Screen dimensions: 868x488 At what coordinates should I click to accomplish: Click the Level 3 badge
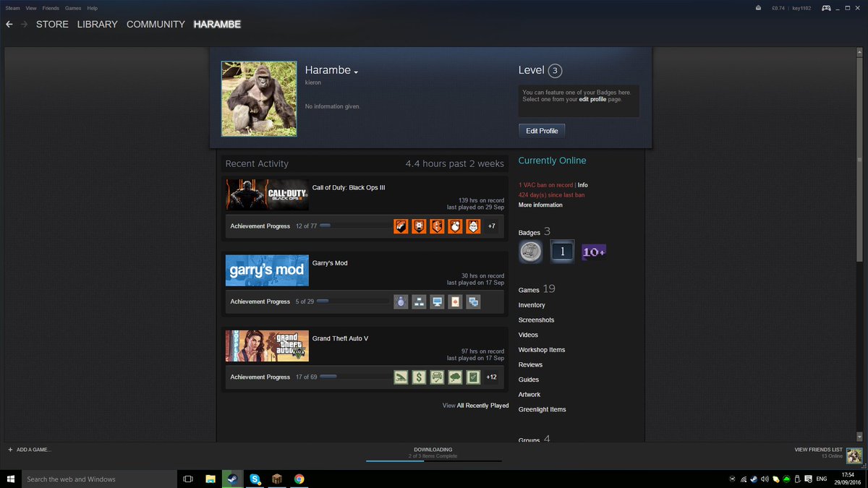(555, 71)
